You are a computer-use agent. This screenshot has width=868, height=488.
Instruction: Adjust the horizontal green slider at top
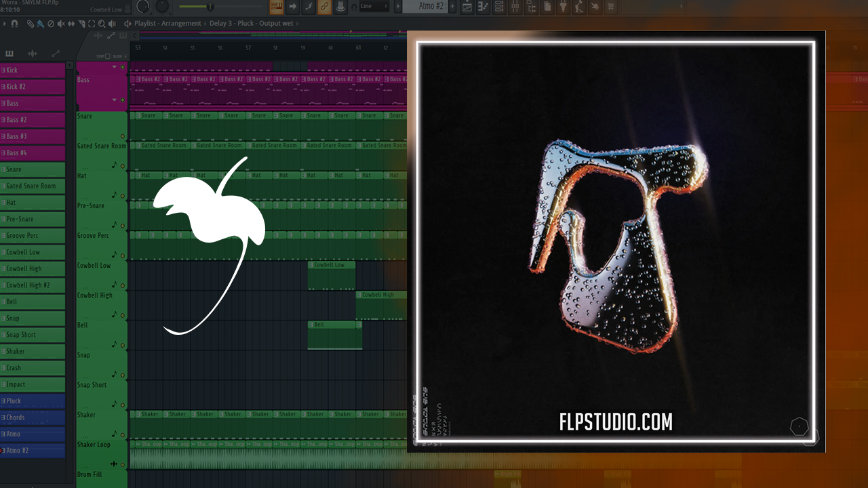tap(210, 7)
